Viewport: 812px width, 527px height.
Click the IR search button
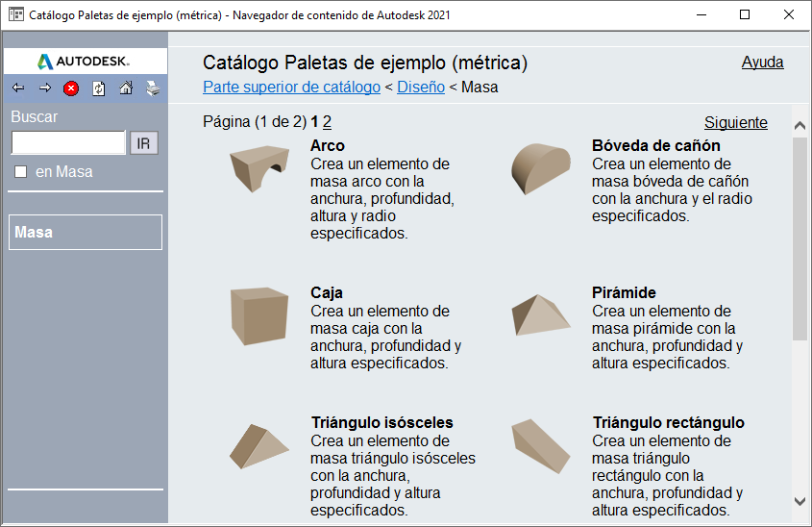pyautogui.click(x=143, y=143)
